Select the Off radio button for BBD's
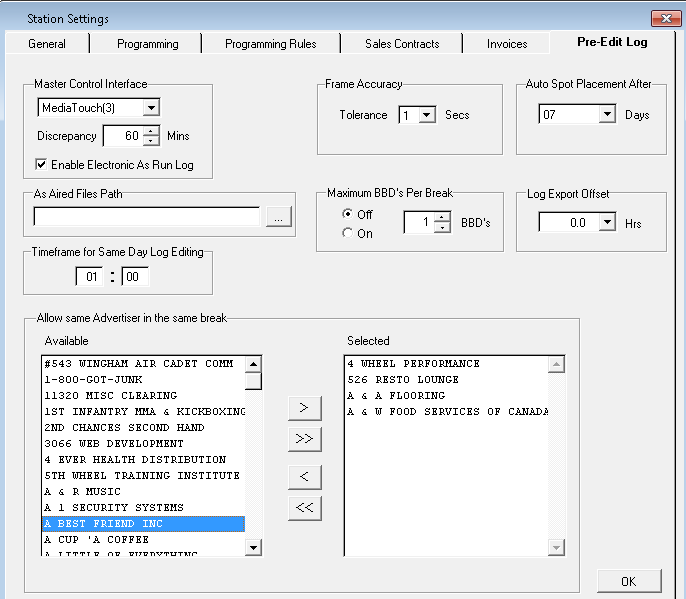This screenshot has height=599, width=686. [x=348, y=214]
